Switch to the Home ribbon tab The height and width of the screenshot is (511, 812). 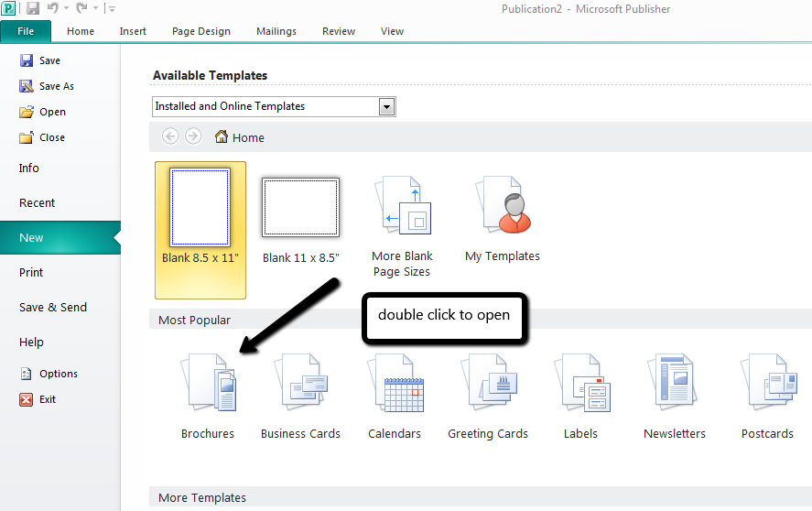click(81, 31)
